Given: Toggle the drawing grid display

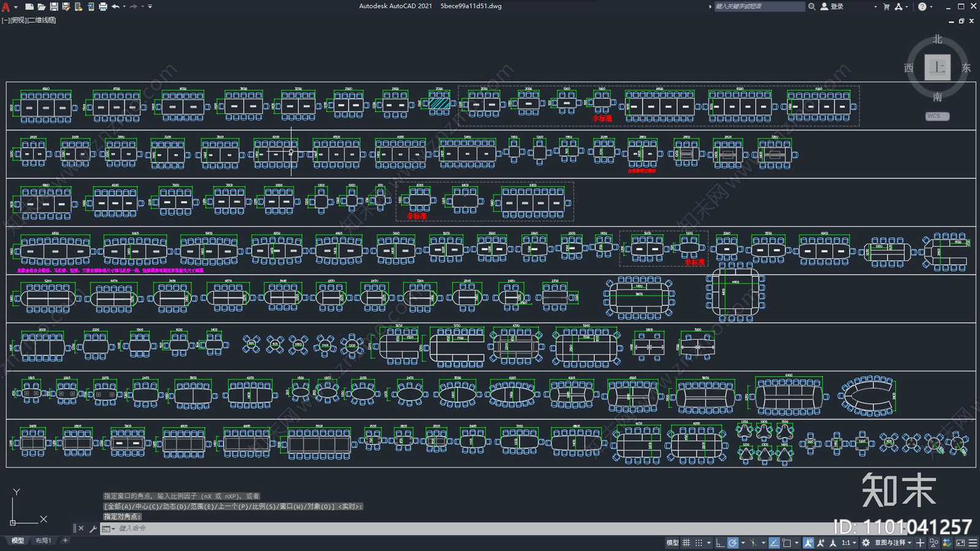Looking at the screenshot, I should coord(686,542).
